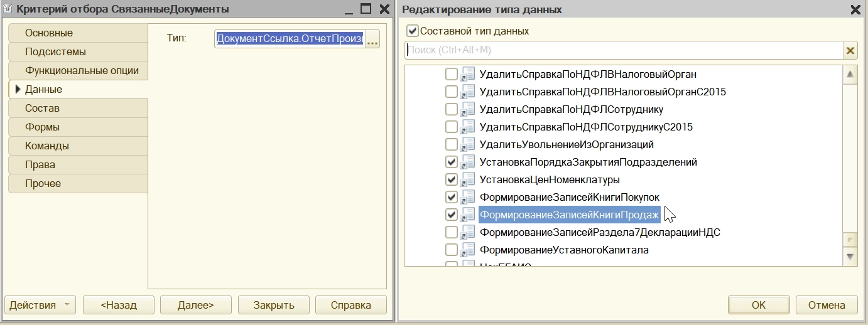Click the document icon beside УстановкаЦенНоменклатуры
The height and width of the screenshot is (325, 868).
tap(467, 179)
